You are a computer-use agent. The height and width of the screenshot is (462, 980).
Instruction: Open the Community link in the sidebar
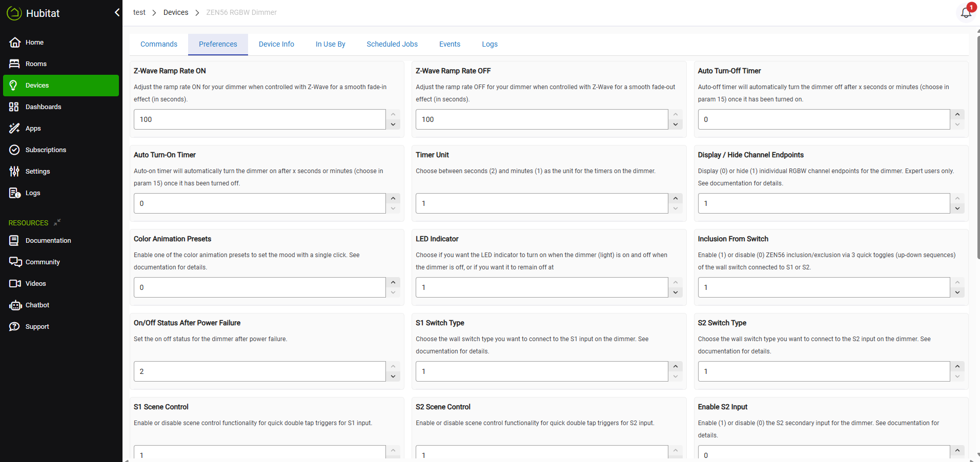point(43,262)
